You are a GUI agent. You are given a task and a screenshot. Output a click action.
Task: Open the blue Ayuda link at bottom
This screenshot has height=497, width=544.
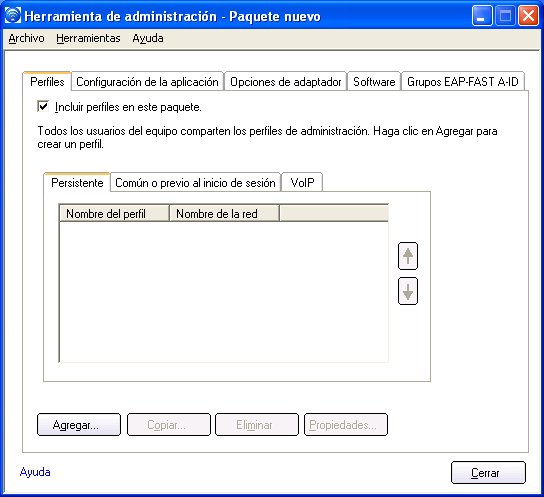[x=35, y=472]
